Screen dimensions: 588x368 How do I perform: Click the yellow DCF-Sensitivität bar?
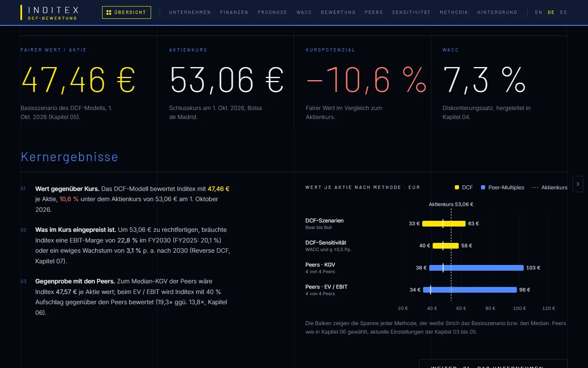pos(445,246)
